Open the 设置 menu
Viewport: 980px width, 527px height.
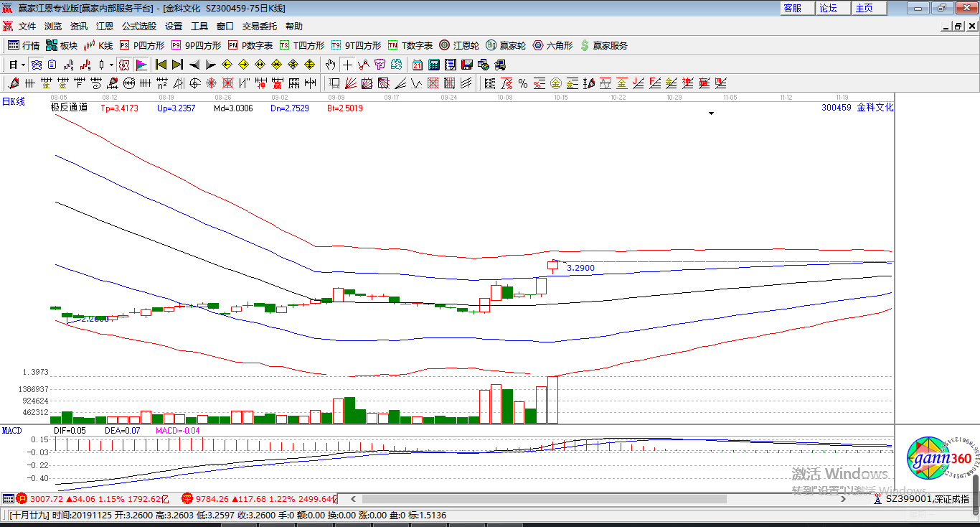[174, 27]
